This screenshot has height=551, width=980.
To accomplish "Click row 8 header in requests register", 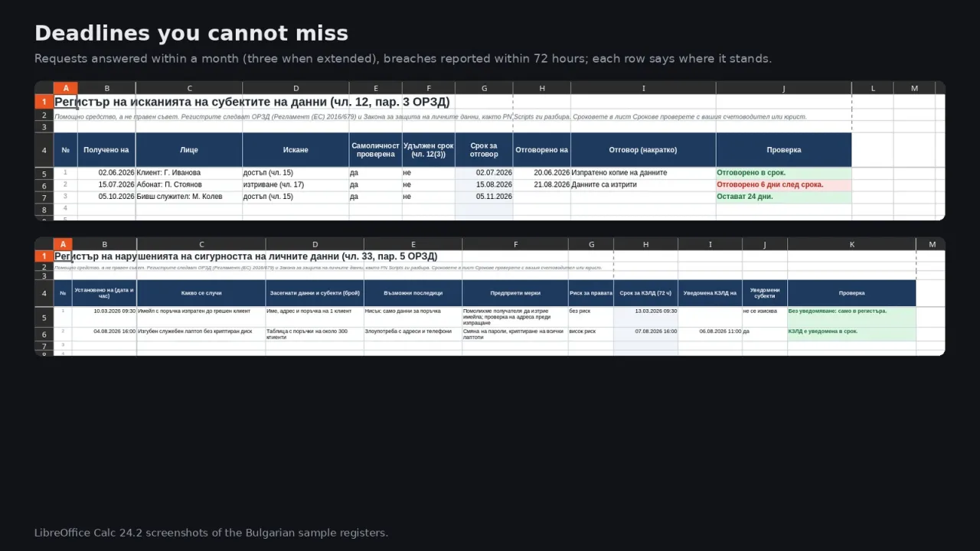I will click(x=44, y=210).
